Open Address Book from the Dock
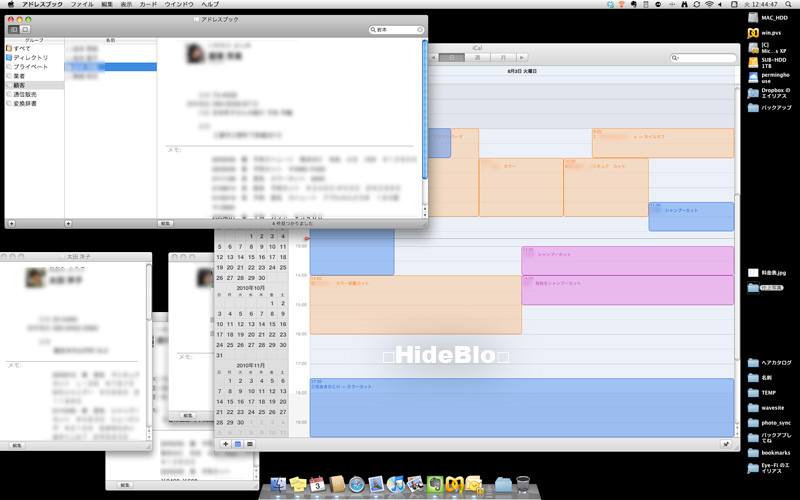Viewport: 800px width, 500px height. coord(337,483)
